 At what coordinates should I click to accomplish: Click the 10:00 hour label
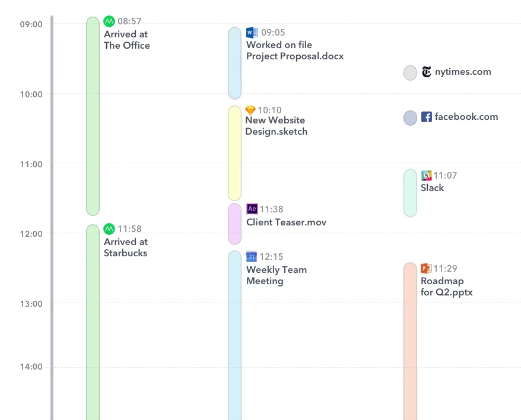(31, 94)
